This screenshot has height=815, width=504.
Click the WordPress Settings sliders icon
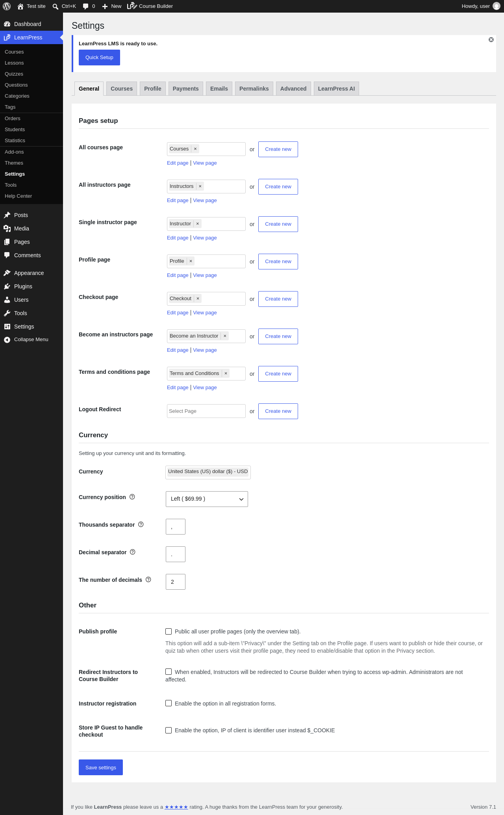[7, 327]
